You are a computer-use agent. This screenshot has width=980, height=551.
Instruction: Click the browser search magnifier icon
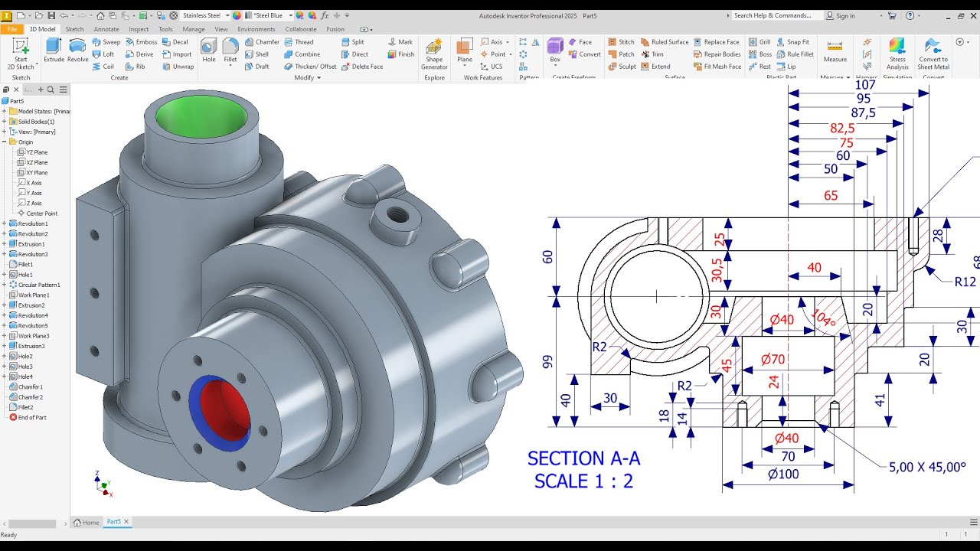coord(51,90)
